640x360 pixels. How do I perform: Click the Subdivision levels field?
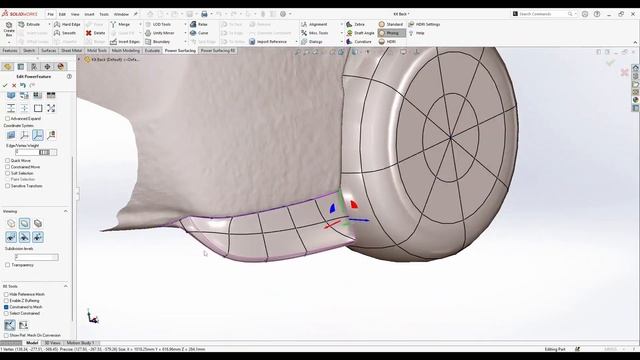tap(37, 257)
